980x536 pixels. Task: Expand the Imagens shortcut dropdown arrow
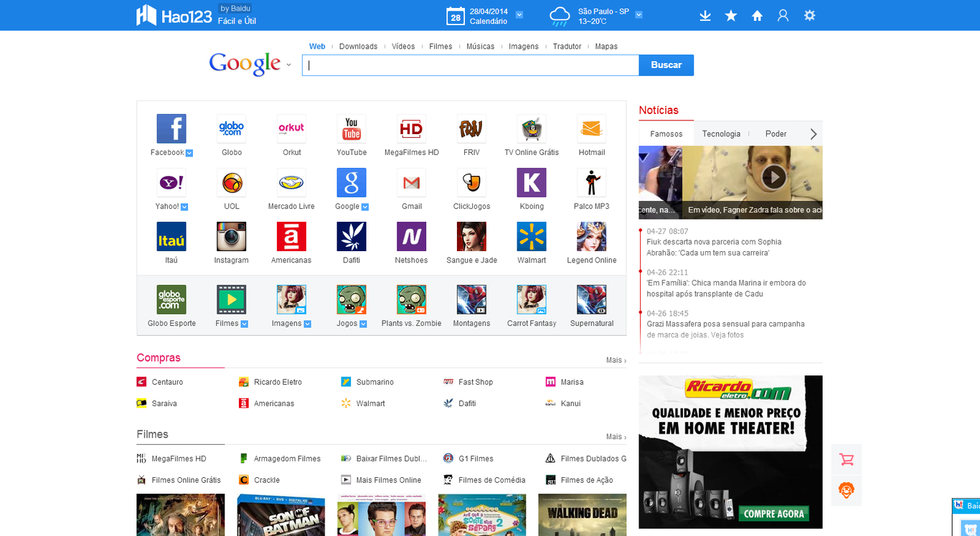click(x=308, y=324)
